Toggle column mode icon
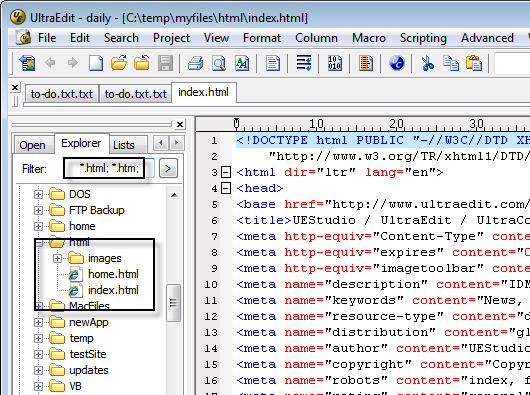530x395 pixels. click(x=366, y=63)
